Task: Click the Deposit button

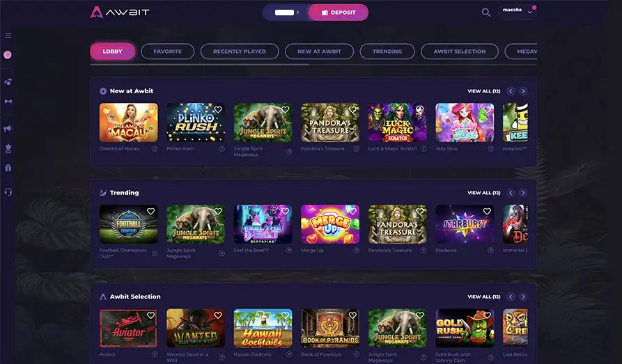Action: pyautogui.click(x=339, y=13)
